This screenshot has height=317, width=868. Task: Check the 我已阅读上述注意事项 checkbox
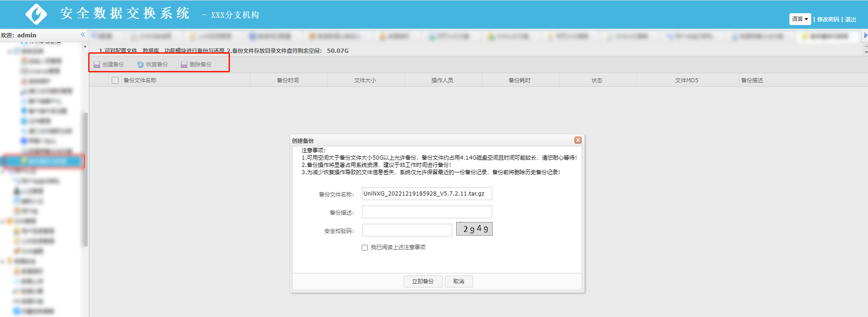(x=364, y=247)
